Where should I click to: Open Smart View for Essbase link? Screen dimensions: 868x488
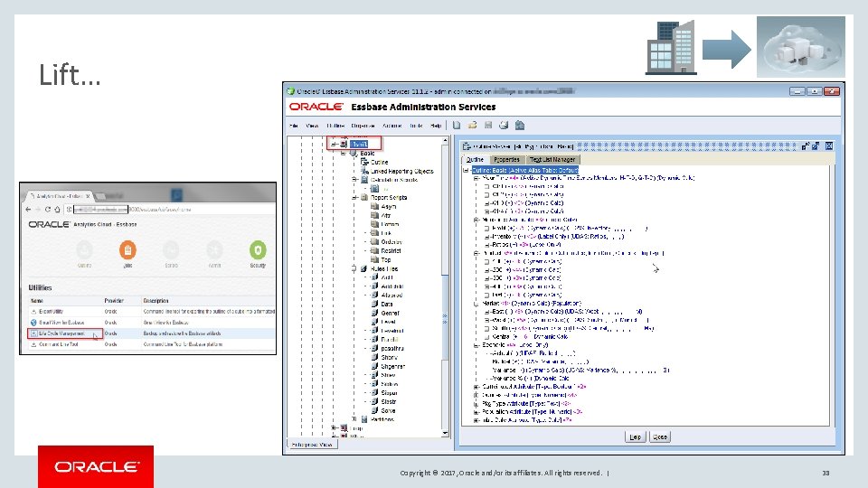tap(61, 322)
